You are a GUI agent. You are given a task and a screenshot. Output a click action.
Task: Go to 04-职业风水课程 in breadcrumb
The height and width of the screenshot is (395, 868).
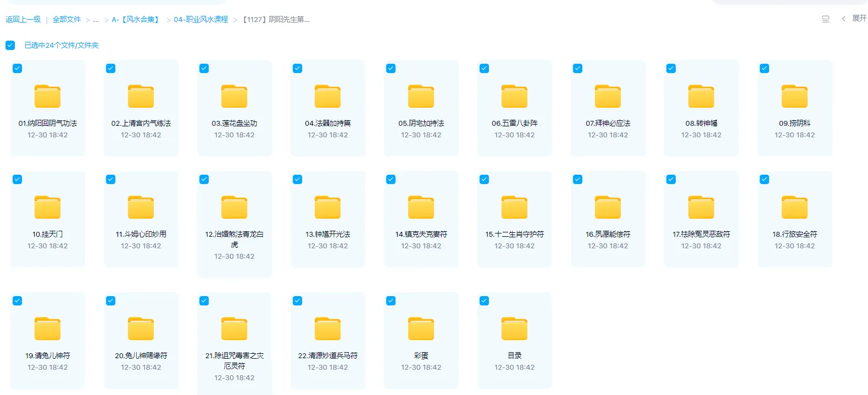coord(201,20)
